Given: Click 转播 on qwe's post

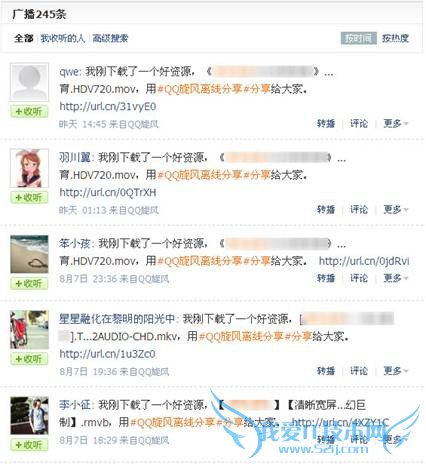Looking at the screenshot, I should [326, 124].
